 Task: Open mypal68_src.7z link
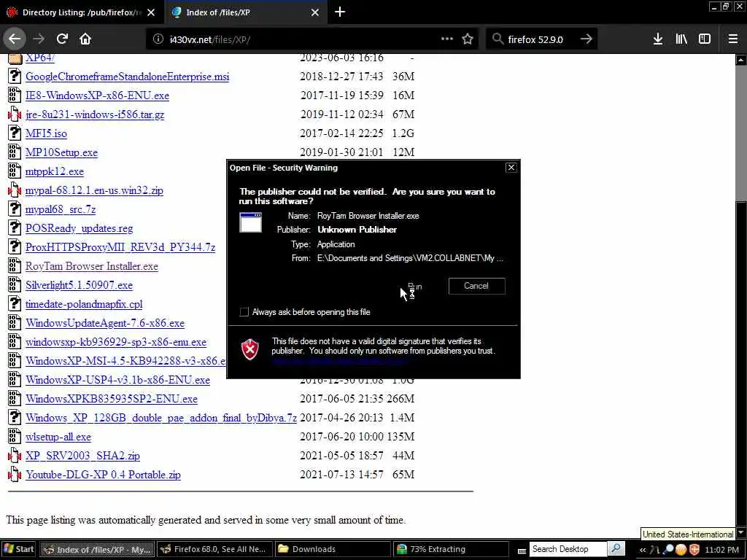click(x=61, y=209)
